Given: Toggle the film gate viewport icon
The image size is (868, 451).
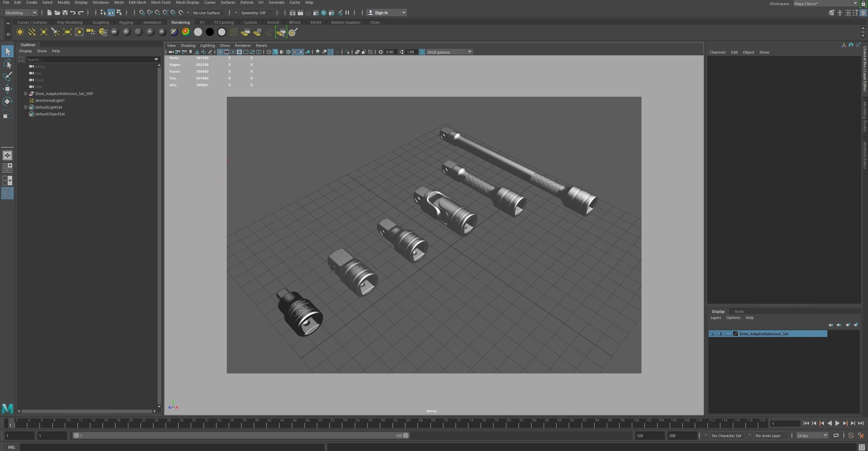Looking at the screenshot, I should click(226, 52).
